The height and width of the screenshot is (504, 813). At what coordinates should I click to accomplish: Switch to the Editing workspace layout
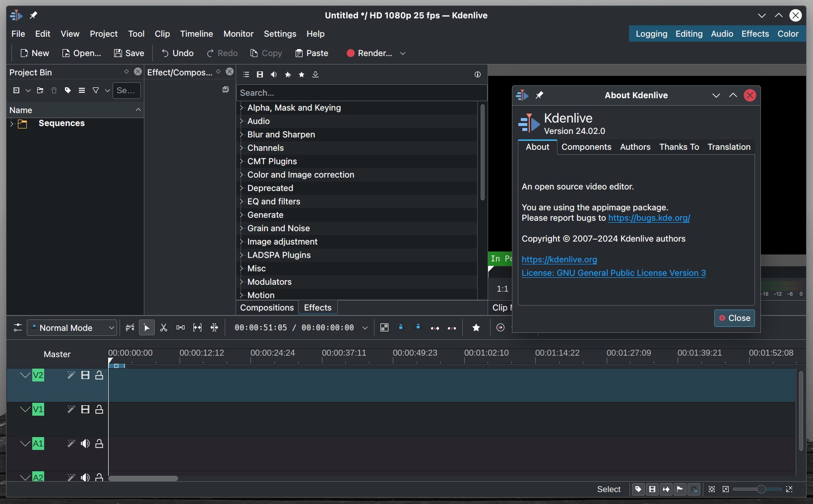point(689,34)
